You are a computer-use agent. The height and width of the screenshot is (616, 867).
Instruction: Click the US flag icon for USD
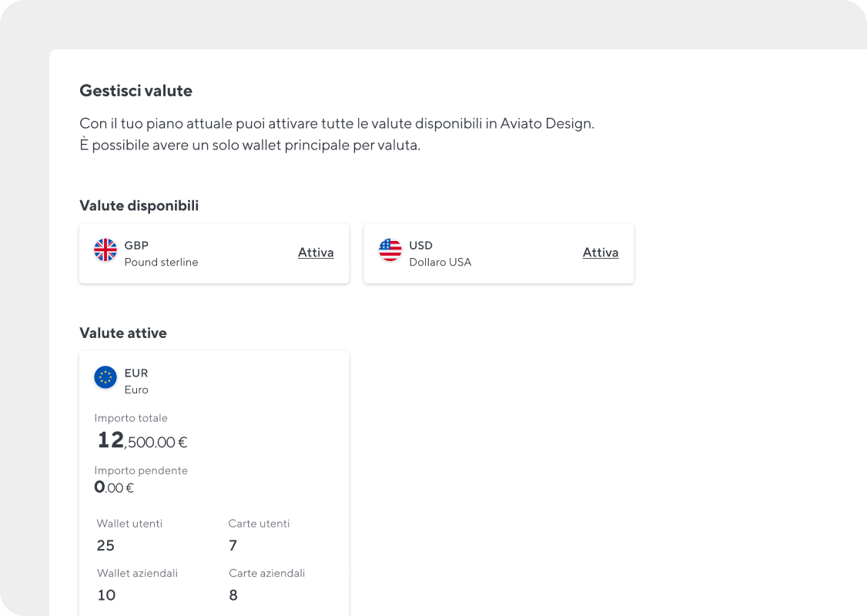pos(390,250)
